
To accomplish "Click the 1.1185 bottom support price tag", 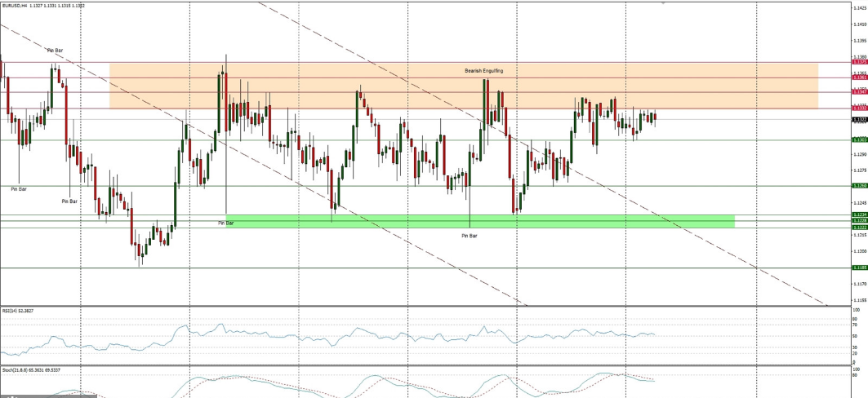I will pyautogui.click(x=859, y=268).
